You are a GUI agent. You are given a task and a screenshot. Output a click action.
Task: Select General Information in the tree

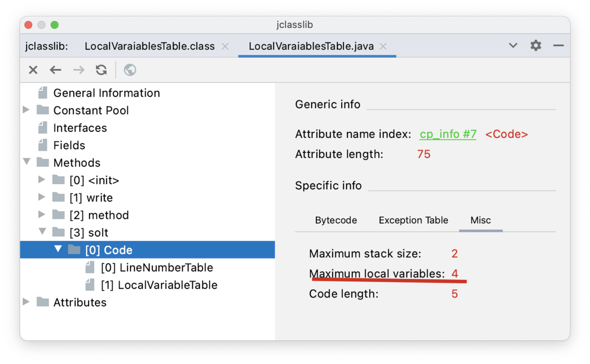click(x=106, y=93)
